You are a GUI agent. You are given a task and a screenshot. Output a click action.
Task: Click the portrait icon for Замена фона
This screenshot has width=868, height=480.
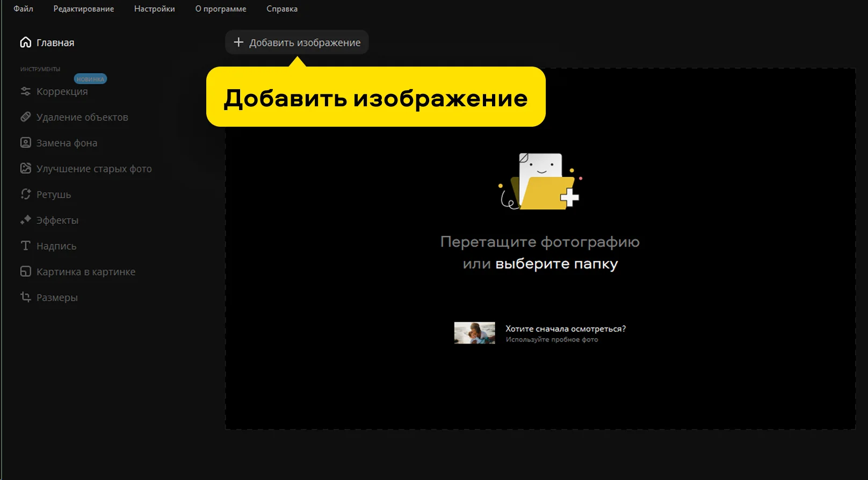(x=25, y=143)
